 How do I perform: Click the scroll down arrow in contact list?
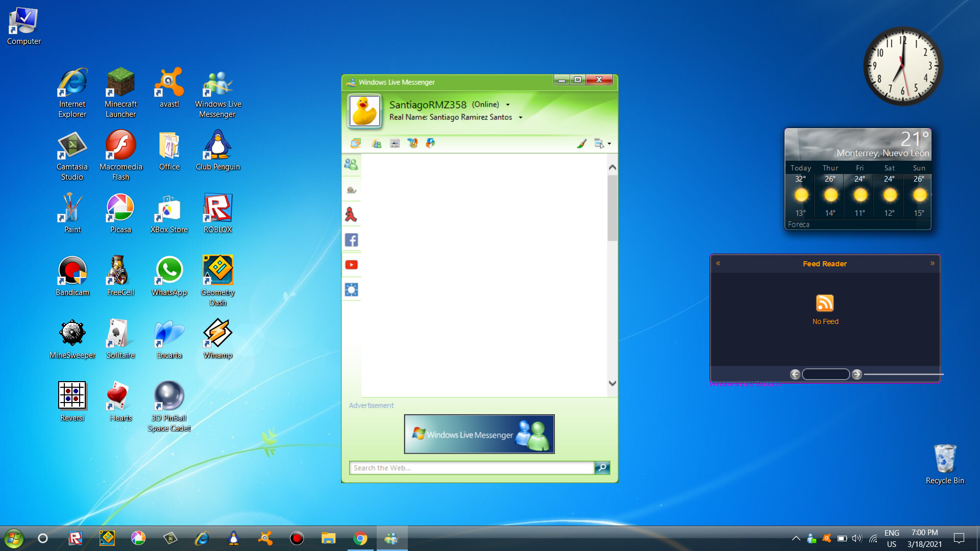612,383
